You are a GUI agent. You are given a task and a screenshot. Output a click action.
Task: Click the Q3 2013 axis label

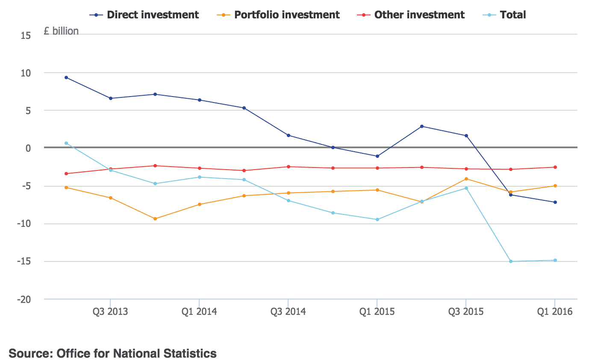(x=110, y=311)
